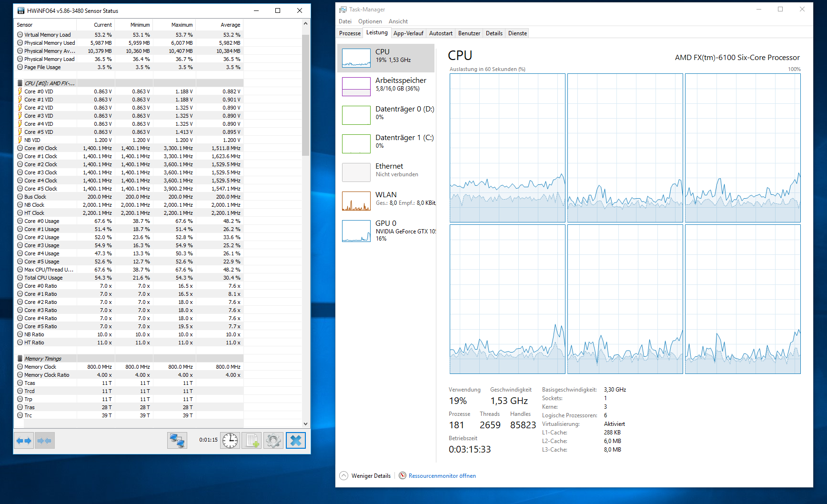Click the Betriebszeit value 0:03:15:33
Screen dimensions: 827x504
click(x=469, y=449)
